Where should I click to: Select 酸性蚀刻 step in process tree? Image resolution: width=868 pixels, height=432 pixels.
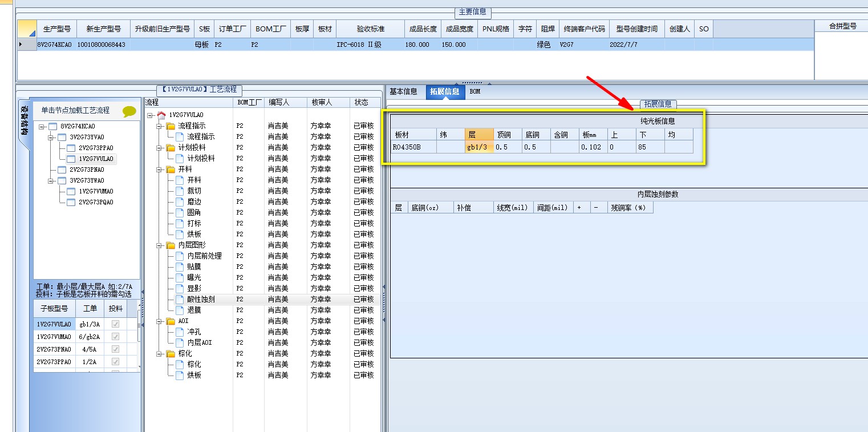(x=201, y=299)
